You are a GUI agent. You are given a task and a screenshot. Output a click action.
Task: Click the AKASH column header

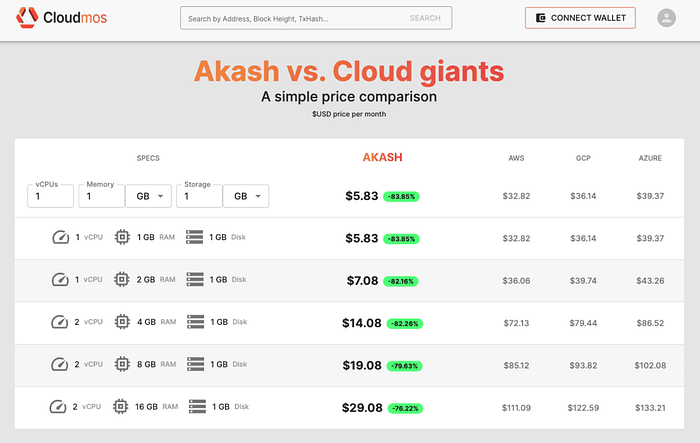point(383,157)
